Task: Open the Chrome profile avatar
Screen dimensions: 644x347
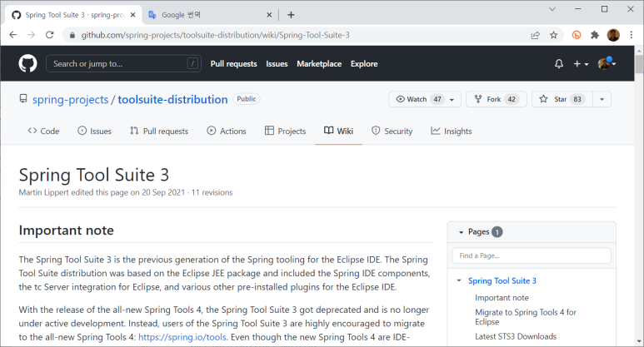Action: pyautogui.click(x=613, y=35)
